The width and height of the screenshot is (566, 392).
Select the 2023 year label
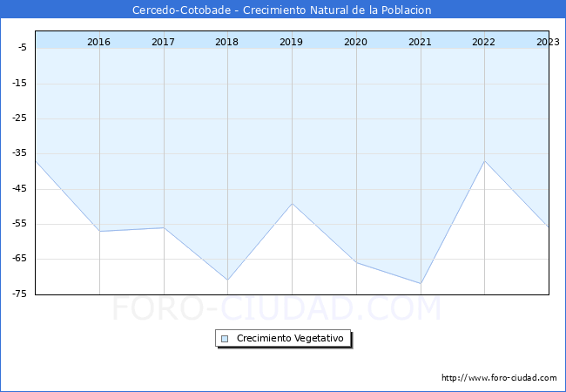(548, 42)
